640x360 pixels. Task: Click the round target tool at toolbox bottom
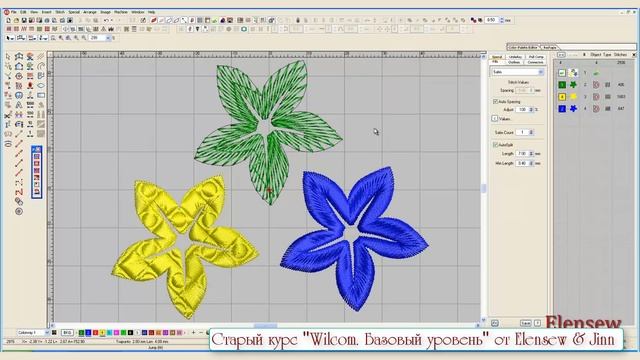(x=19, y=211)
